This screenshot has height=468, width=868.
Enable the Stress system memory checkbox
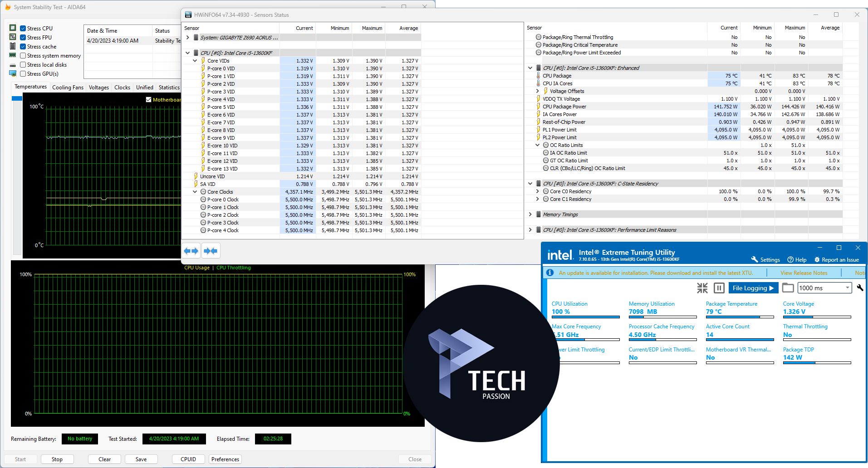point(23,56)
